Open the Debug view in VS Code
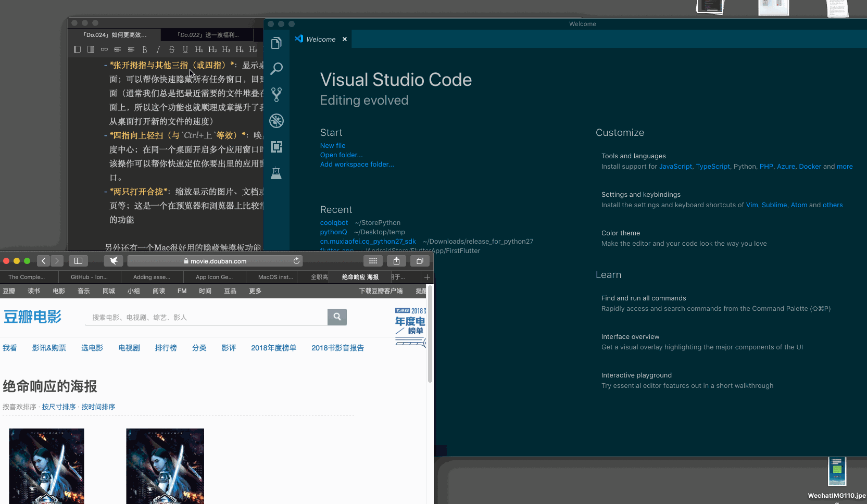The image size is (867, 504). coord(277,121)
